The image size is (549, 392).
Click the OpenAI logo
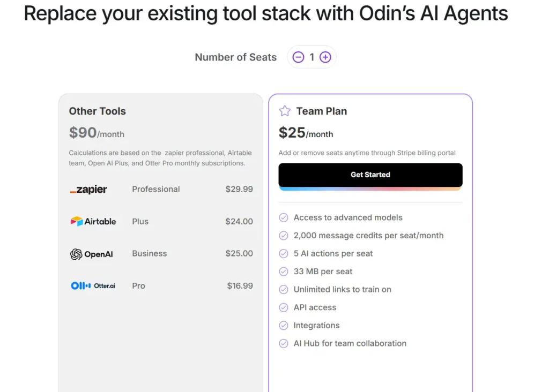[x=91, y=254]
